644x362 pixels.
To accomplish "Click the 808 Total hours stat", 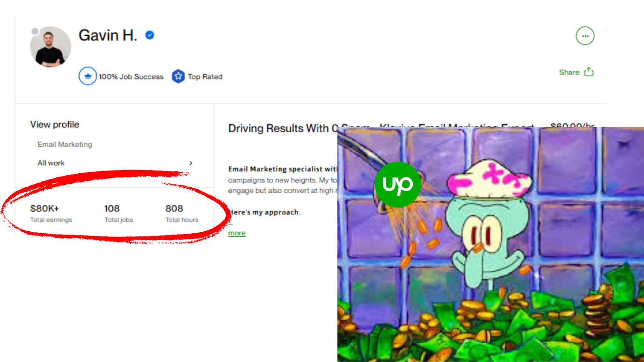I will click(x=182, y=213).
